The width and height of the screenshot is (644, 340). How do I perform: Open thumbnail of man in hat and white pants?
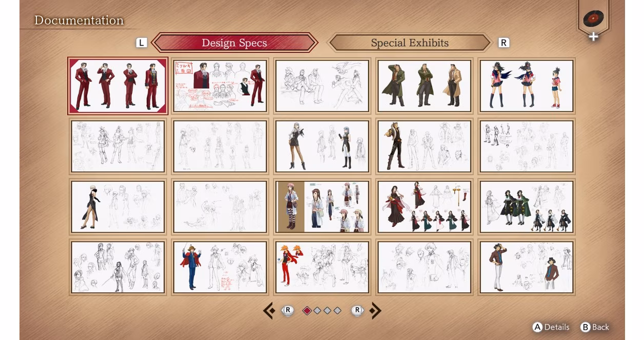pos(526,267)
